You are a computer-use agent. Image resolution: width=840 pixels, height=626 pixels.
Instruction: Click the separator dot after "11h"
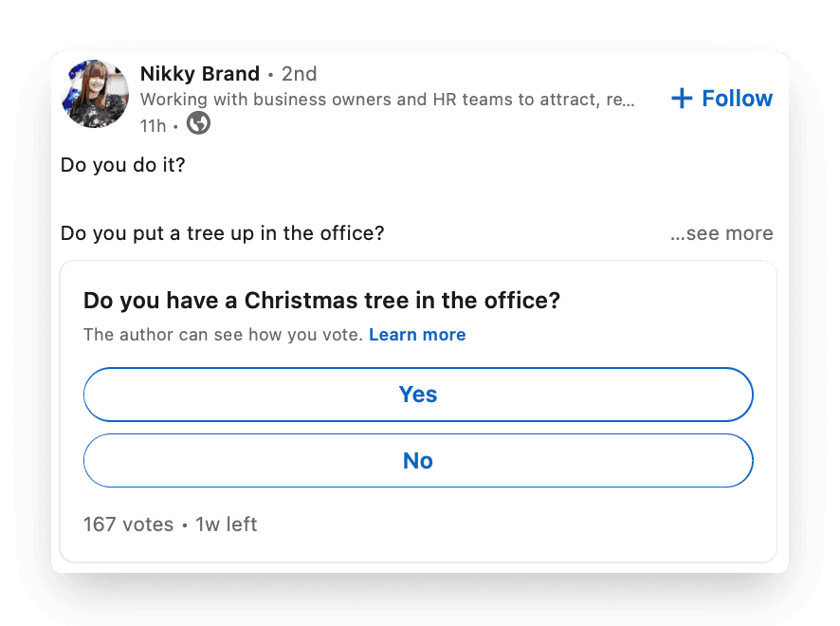click(x=175, y=125)
